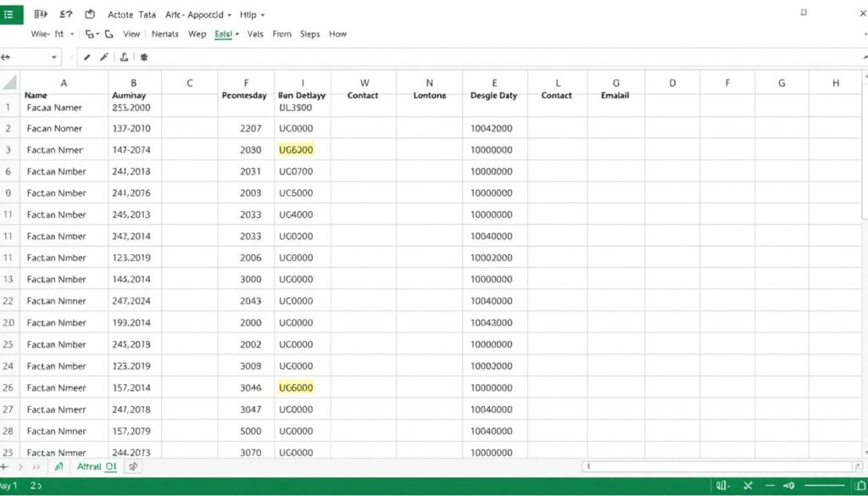Viewport: 868px width, 496px height.
Task: Adjust the zoom slider in status bar
Action: pyautogui.click(x=825, y=486)
